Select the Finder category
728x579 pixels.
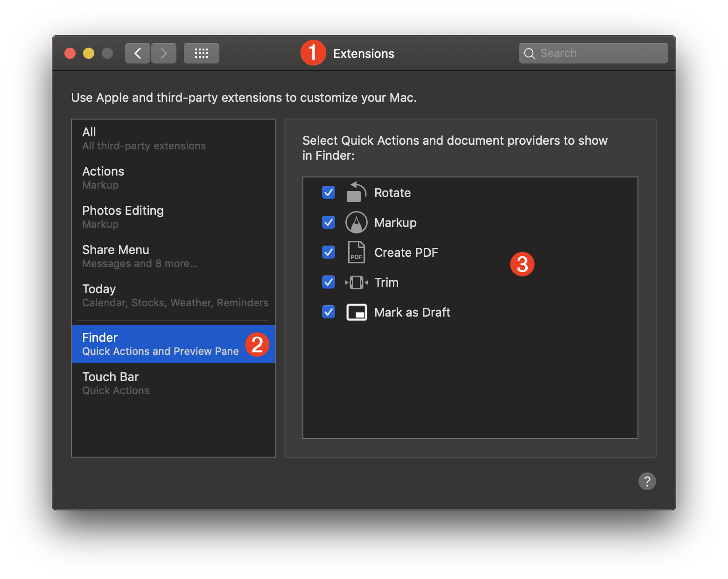tap(174, 344)
